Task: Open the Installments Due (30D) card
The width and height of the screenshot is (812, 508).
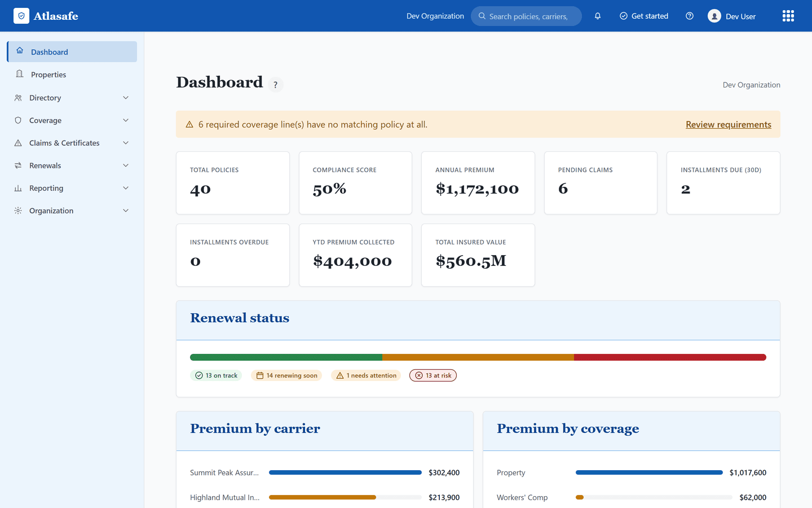Action: point(723,183)
